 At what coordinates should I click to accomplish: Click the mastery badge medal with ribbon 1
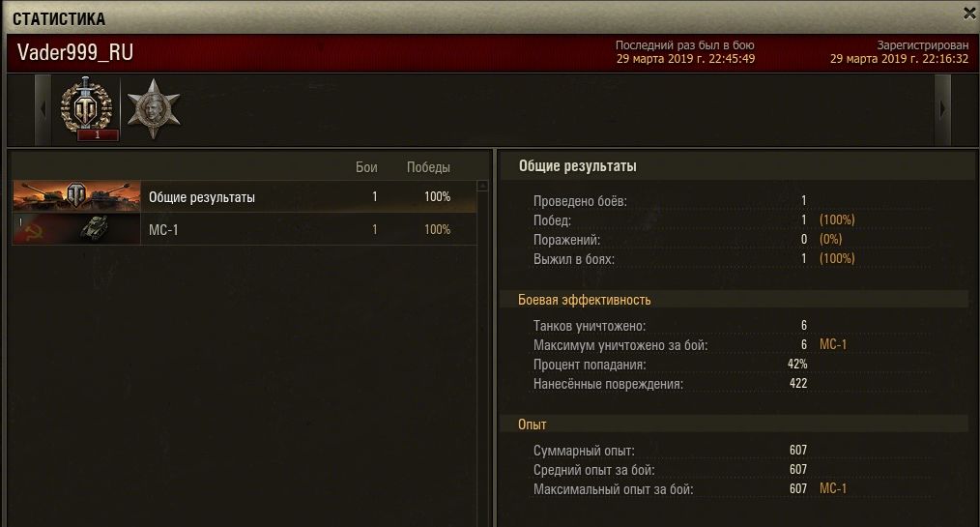click(x=87, y=108)
